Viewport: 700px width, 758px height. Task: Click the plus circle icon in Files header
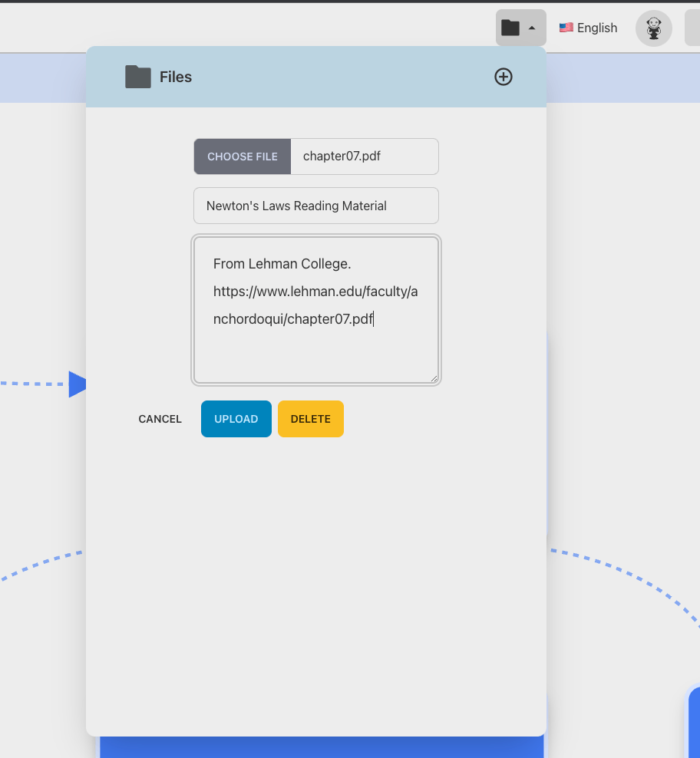(504, 77)
